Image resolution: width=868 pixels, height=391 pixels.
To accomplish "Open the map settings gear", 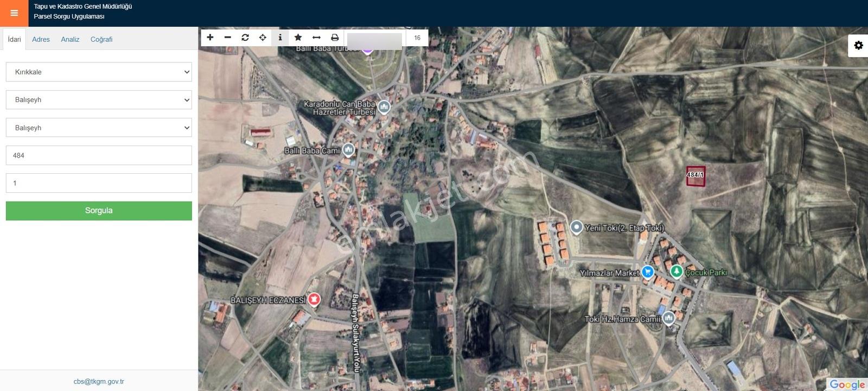I will point(858,45).
